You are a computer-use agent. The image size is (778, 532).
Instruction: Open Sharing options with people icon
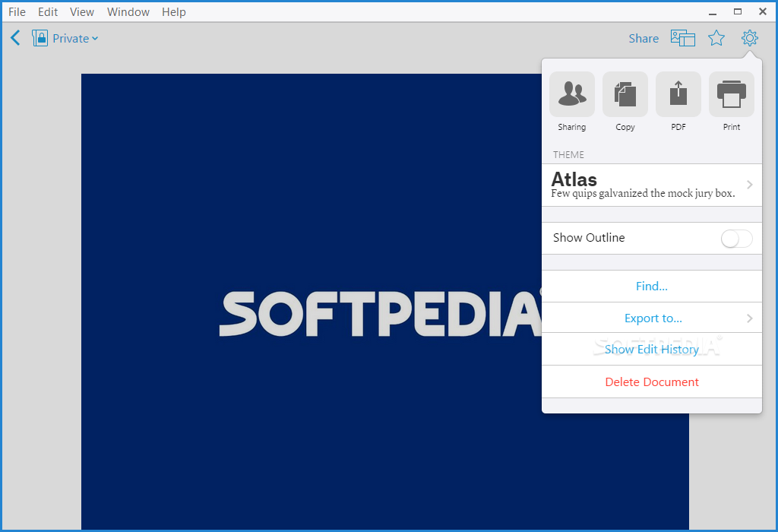pos(571,94)
